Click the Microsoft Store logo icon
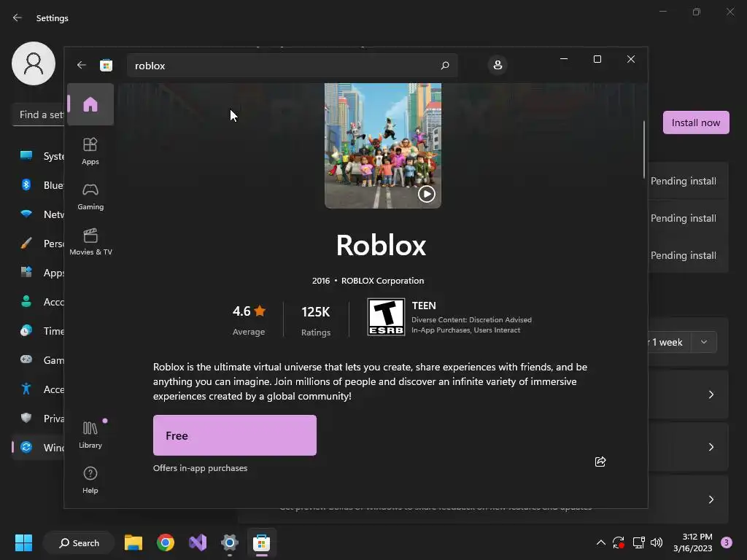747x560 pixels. 107,65
